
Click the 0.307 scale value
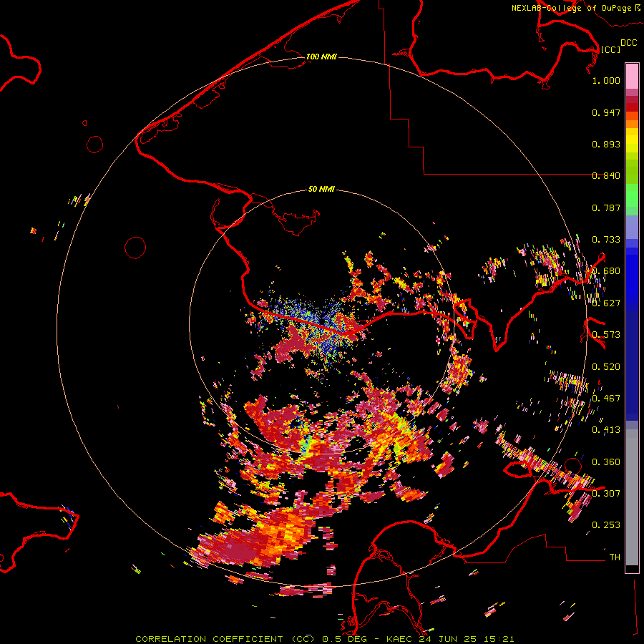point(606,494)
